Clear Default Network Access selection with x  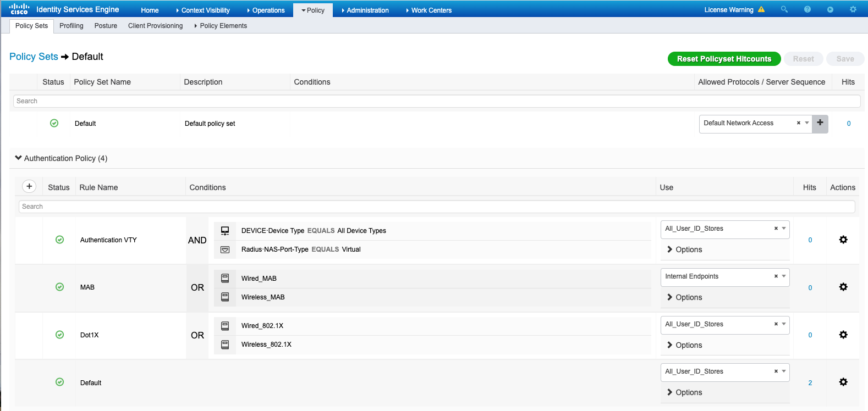coord(799,123)
